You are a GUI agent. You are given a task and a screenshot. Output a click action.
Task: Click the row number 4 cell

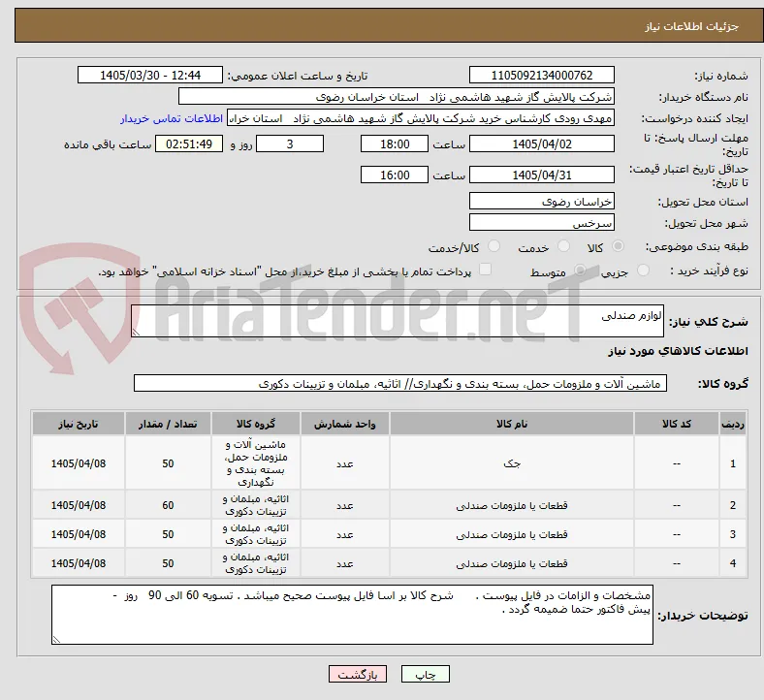pos(733,563)
